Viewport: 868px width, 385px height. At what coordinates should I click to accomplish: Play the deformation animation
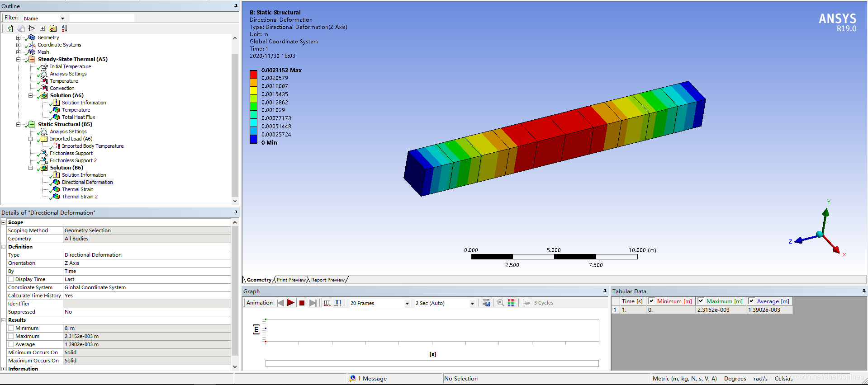291,303
